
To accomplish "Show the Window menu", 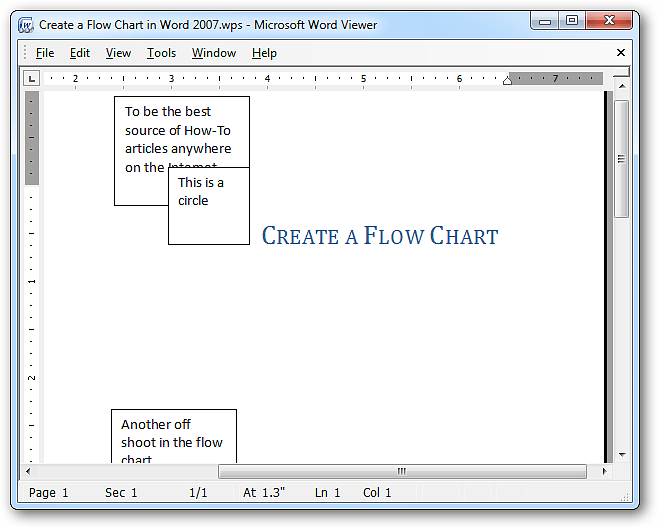I will [x=214, y=53].
